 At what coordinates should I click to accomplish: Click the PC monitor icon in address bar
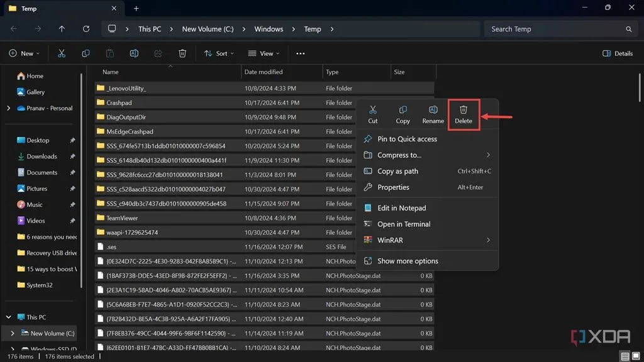pos(112,29)
